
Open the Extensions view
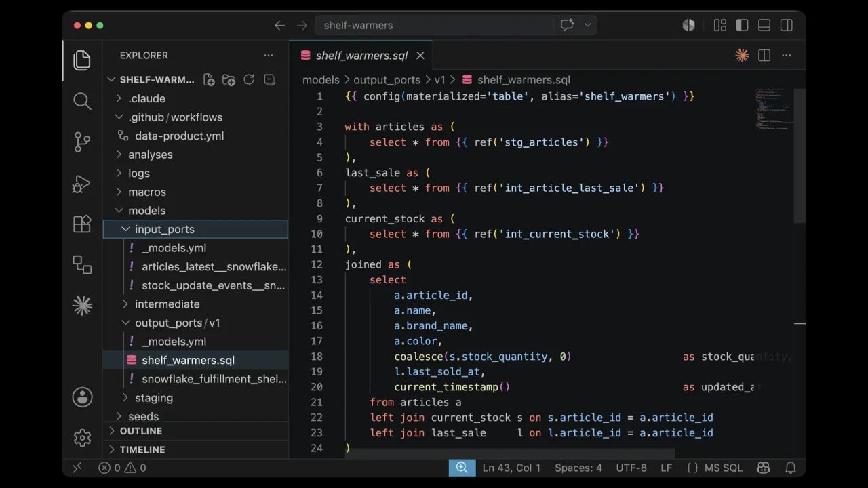[x=82, y=224]
